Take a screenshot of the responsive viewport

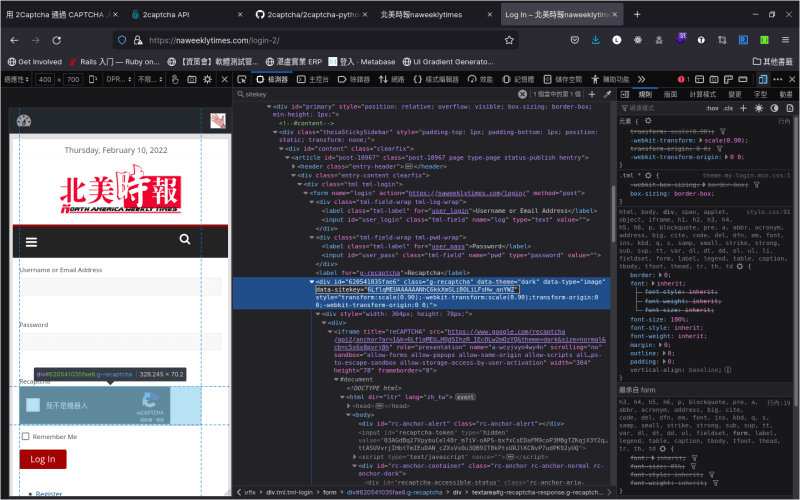pos(192,79)
